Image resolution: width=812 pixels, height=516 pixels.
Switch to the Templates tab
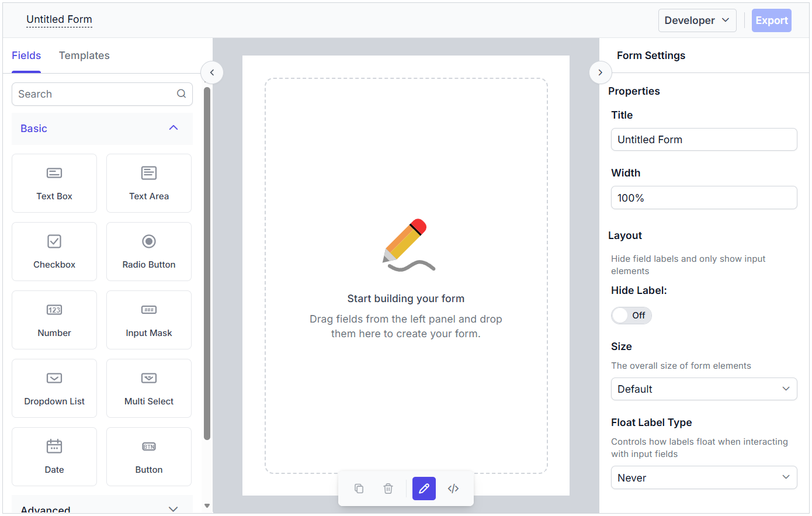tap(84, 56)
